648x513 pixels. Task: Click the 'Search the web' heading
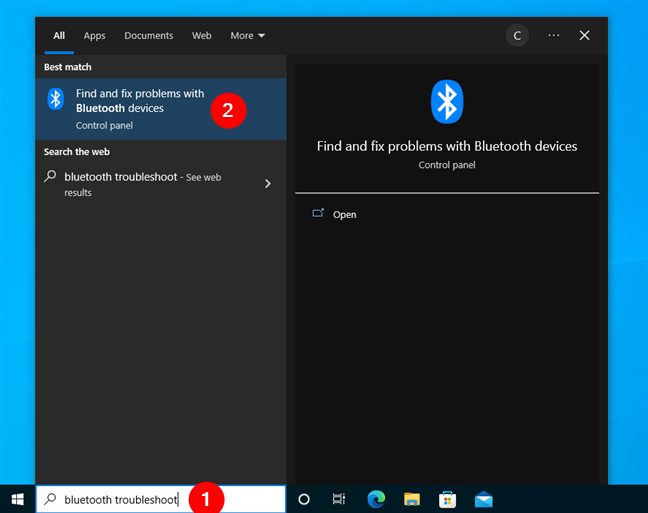77,152
